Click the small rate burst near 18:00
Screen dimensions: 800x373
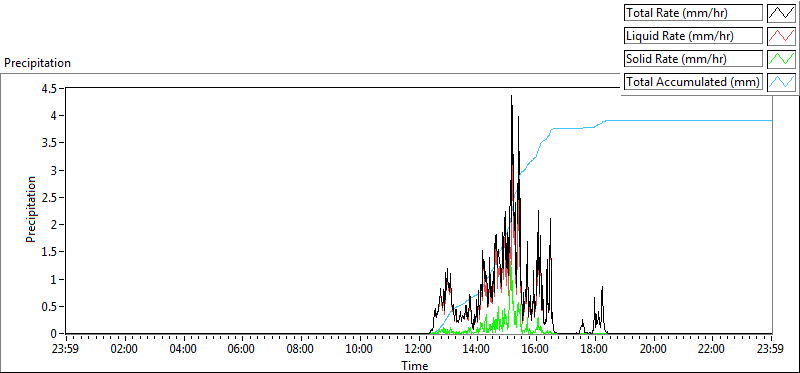tap(599, 311)
